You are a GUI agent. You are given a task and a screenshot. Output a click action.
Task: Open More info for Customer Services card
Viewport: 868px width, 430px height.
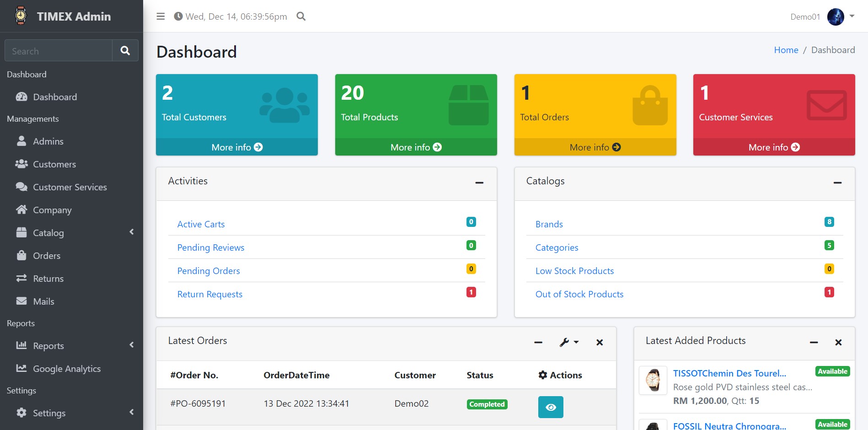click(x=774, y=147)
